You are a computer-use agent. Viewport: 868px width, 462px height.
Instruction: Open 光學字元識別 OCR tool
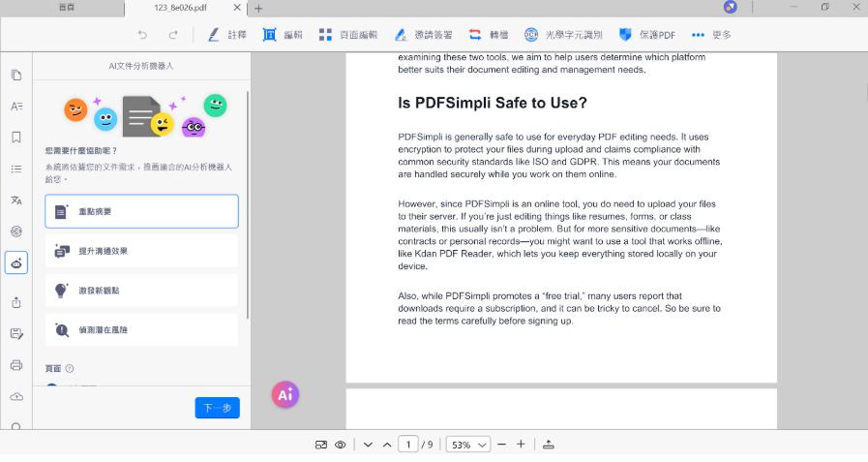(x=563, y=35)
